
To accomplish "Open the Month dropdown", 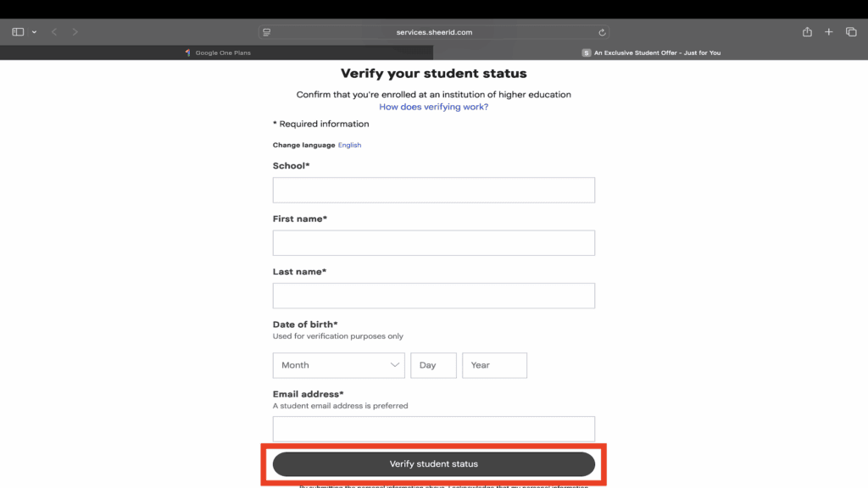I will pyautogui.click(x=338, y=365).
